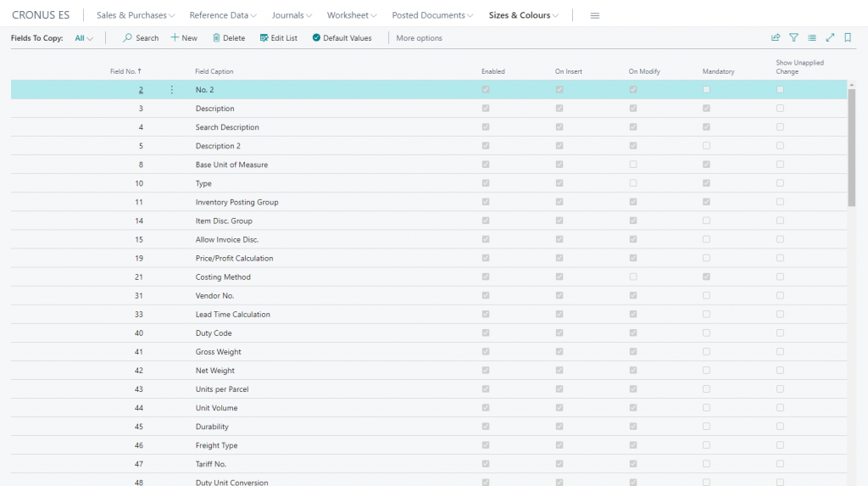Expand the Sizes & Colours menu
Screen dimensions: 868x486
[523, 15]
